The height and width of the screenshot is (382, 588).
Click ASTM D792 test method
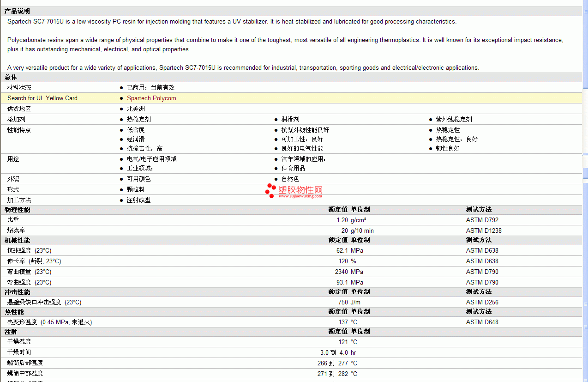click(482, 220)
